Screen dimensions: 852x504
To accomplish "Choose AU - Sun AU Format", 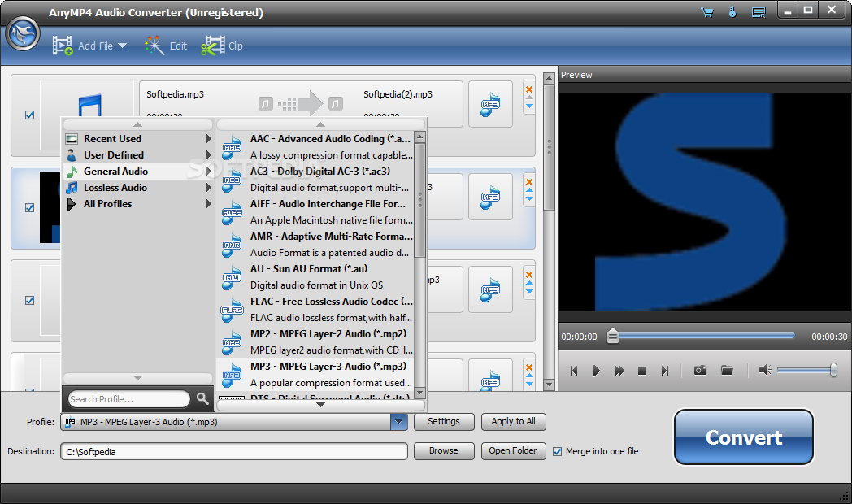I will 315,277.
